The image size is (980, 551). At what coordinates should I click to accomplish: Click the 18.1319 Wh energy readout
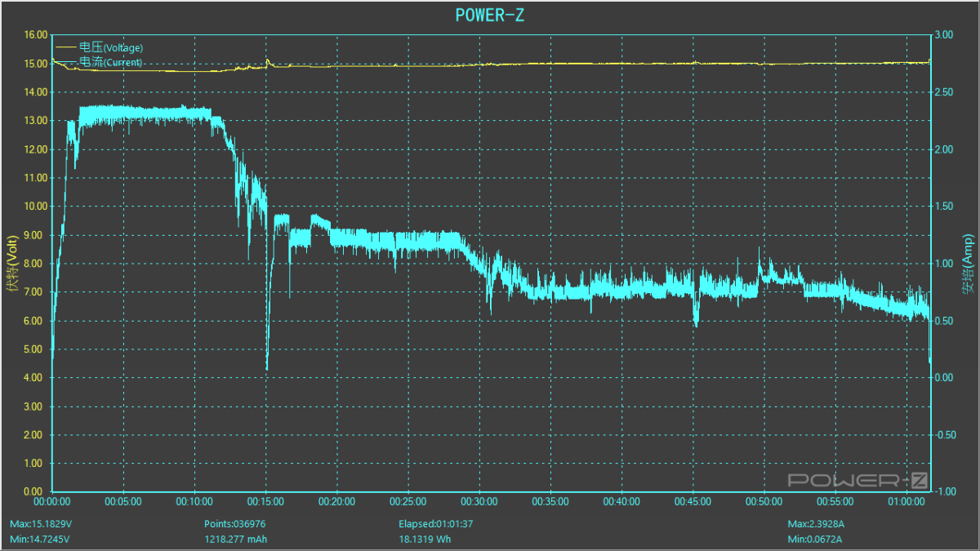tap(425, 539)
